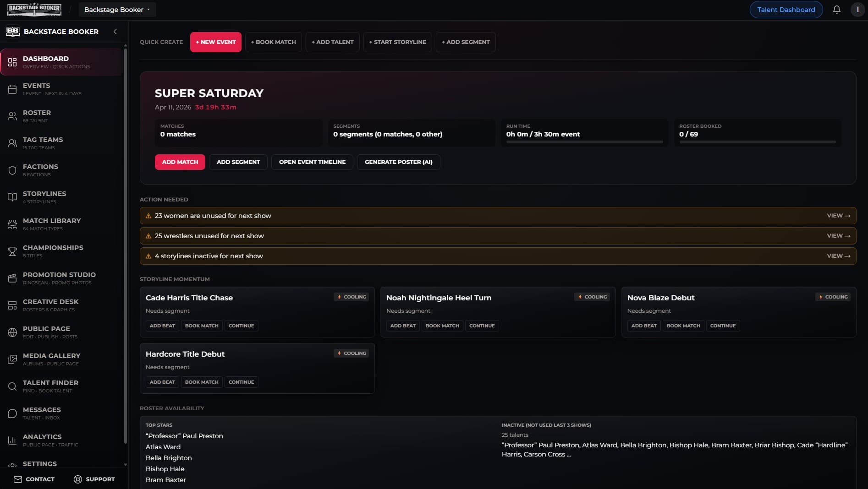Switch to the Events section
Viewport: 868px width, 489px height.
[x=37, y=89]
